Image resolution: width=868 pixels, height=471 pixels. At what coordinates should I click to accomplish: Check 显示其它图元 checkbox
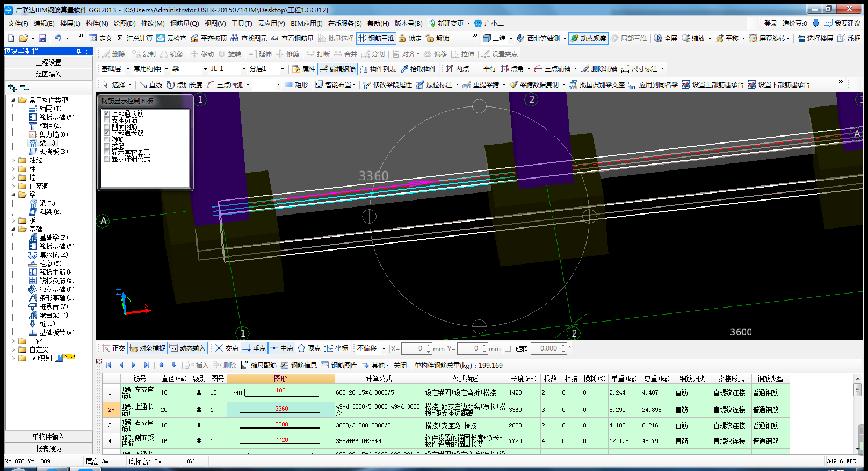click(x=106, y=152)
